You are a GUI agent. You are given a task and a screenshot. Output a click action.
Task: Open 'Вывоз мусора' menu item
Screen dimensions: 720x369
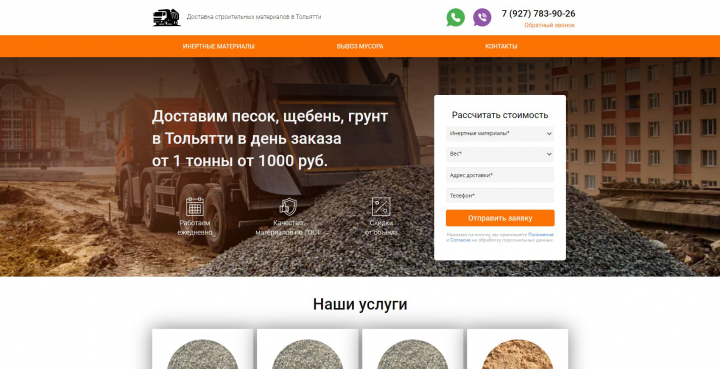(360, 46)
